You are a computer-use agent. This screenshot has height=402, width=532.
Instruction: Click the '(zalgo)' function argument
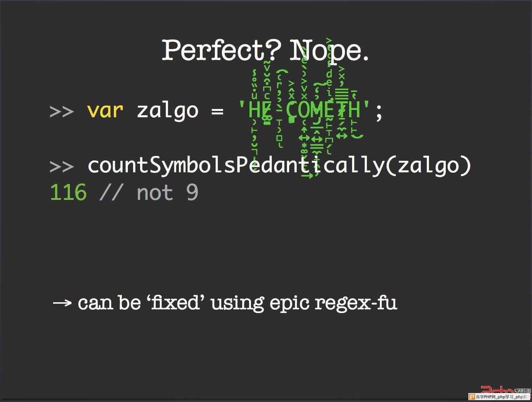pyautogui.click(x=428, y=165)
